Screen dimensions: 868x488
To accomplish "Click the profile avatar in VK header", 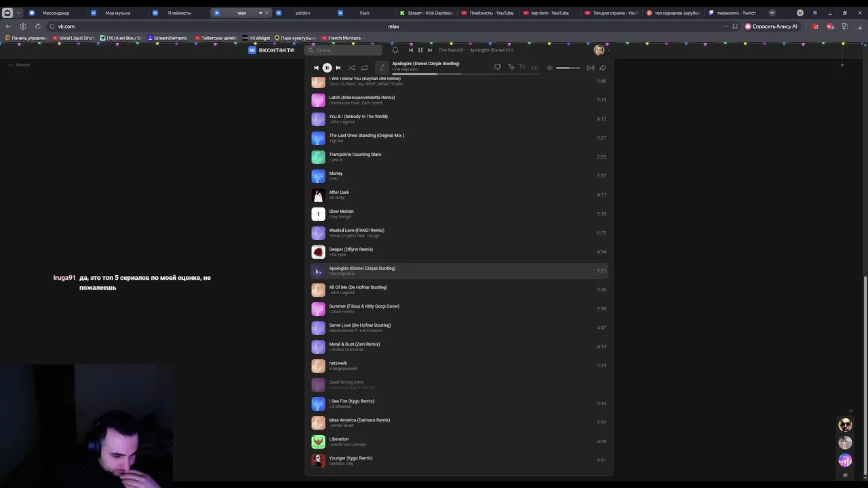I will pos(599,50).
